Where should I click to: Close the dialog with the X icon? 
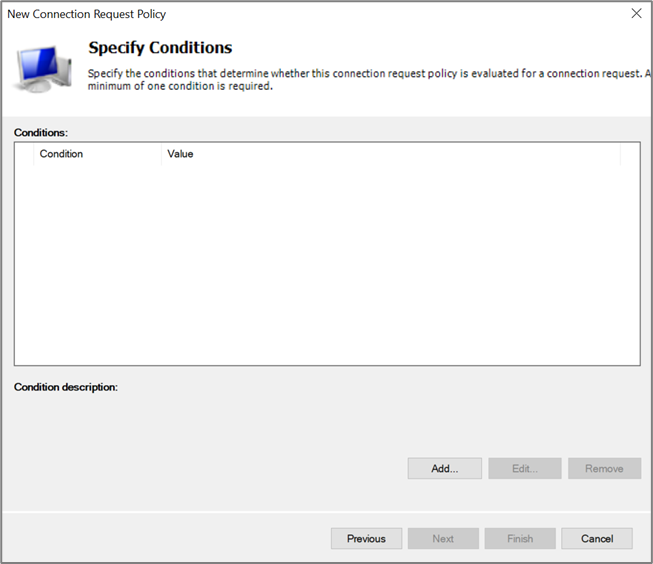(636, 14)
